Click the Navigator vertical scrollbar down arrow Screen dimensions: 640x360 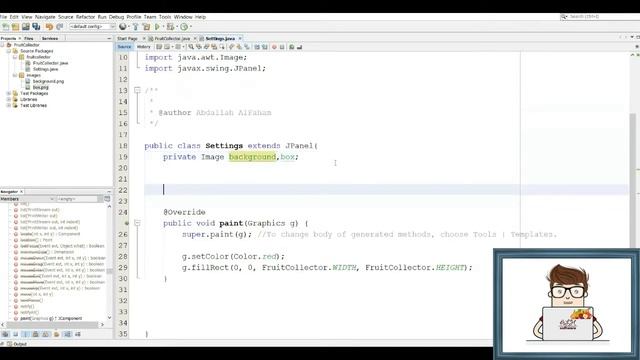coord(109,318)
